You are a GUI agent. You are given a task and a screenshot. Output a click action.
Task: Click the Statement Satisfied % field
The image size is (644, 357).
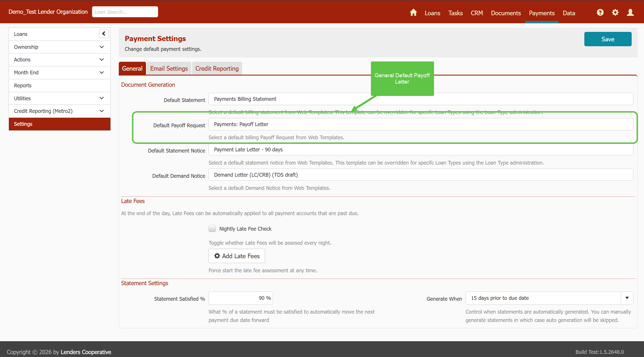click(x=241, y=298)
